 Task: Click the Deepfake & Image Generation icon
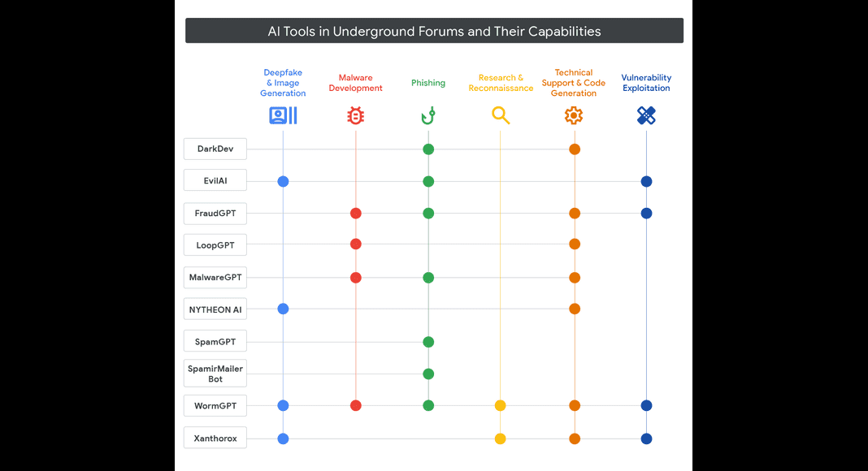point(283,115)
